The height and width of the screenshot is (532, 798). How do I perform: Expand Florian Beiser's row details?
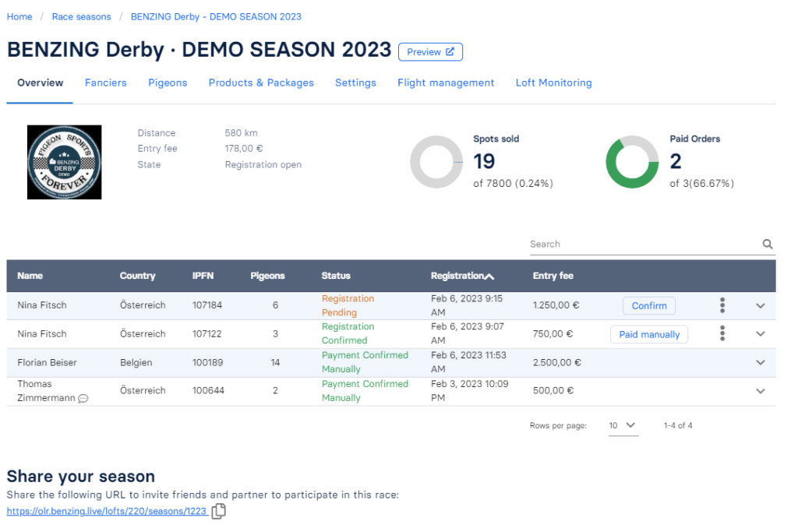(761, 362)
